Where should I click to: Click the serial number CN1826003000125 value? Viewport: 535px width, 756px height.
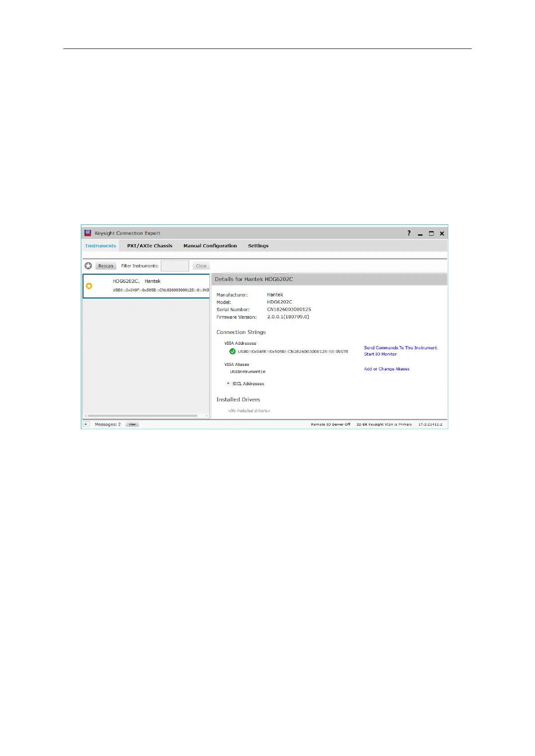[x=289, y=309]
